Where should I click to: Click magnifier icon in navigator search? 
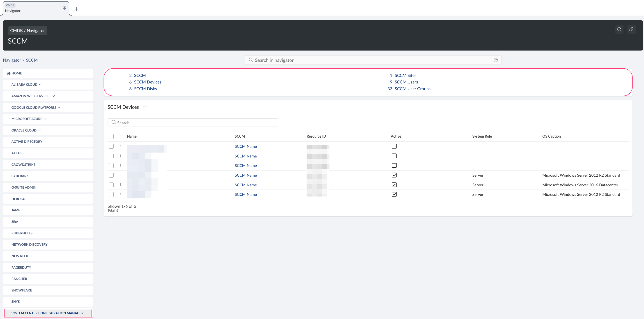pos(251,60)
